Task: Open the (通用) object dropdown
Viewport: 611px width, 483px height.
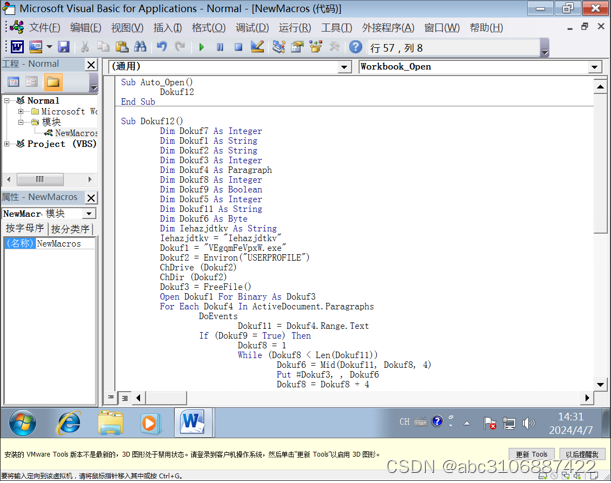Action: click(x=343, y=67)
